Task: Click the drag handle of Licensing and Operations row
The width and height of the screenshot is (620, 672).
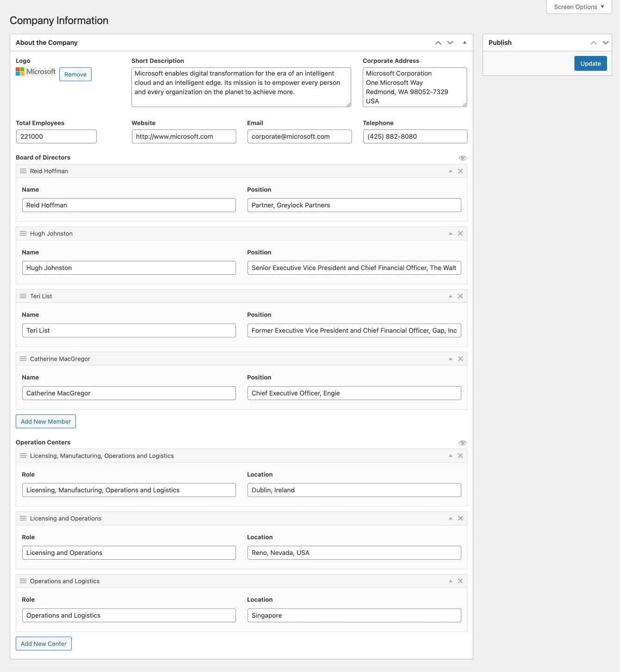Action: 23,518
